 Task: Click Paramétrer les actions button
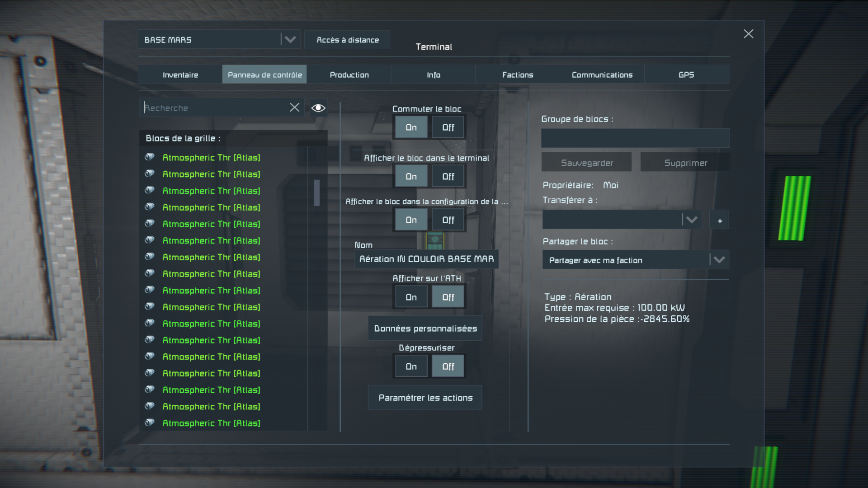pyautogui.click(x=425, y=398)
